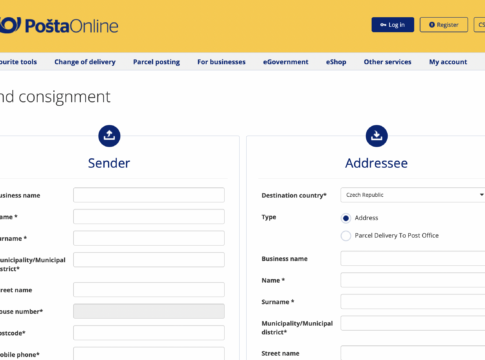Open the eGovernment menu
This screenshot has width=485, height=360.
tap(286, 62)
